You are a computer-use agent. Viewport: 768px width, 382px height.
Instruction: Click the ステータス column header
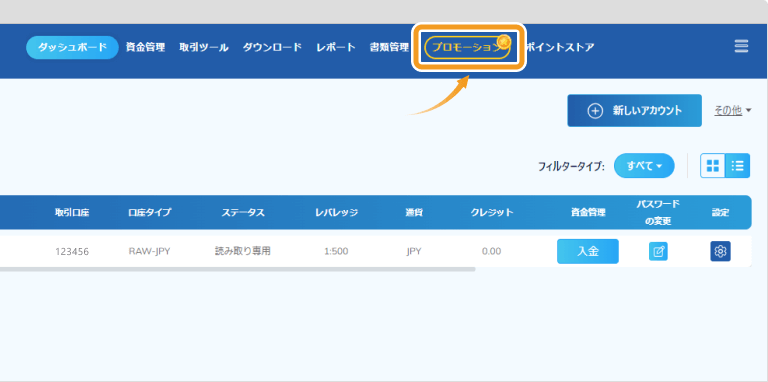click(x=243, y=213)
